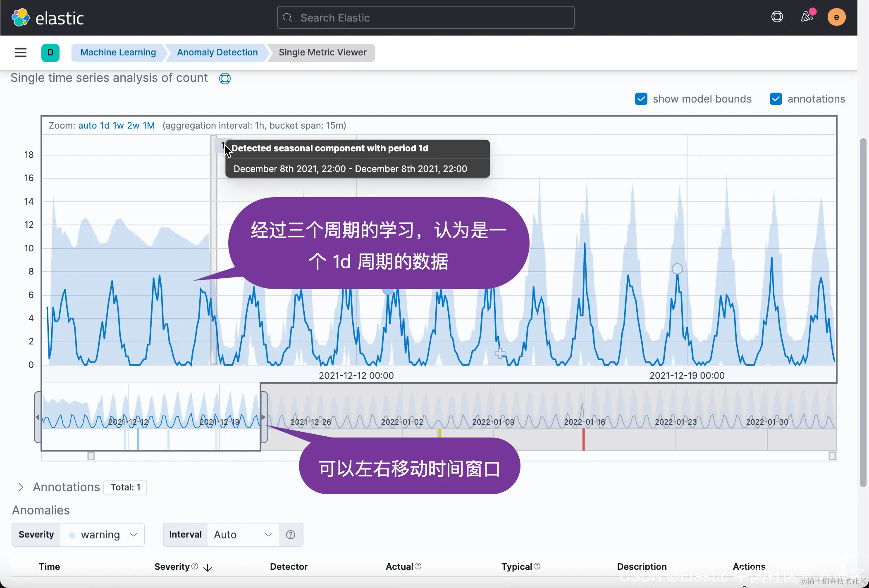Click the Search Elastic input field
This screenshot has height=588, width=869.
pos(426,18)
